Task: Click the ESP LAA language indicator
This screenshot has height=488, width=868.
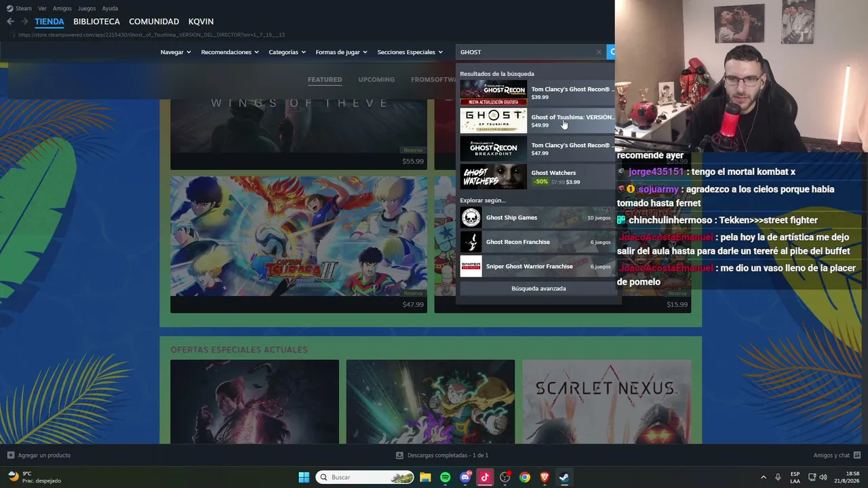Action: (795, 477)
